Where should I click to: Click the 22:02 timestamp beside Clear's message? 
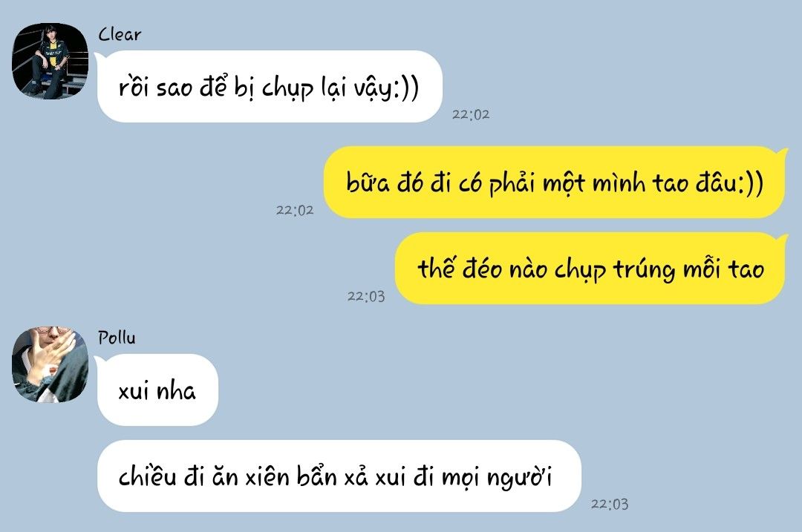click(x=471, y=114)
